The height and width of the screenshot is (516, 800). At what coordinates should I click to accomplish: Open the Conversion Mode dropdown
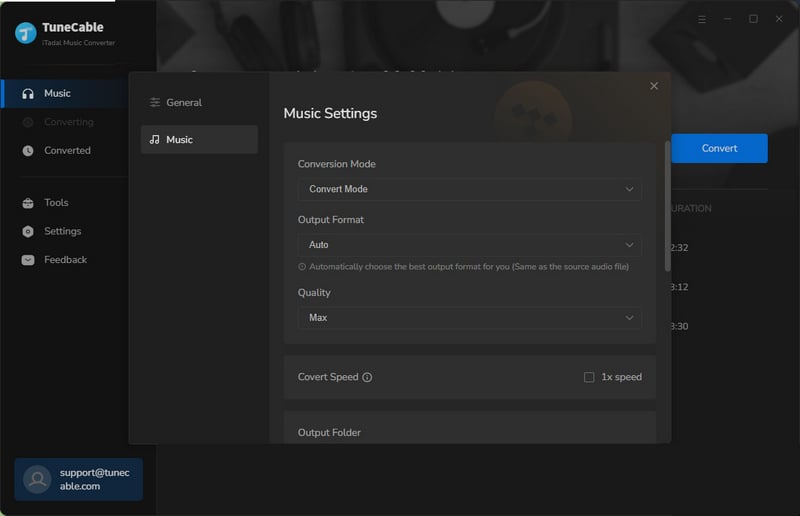[469, 189]
